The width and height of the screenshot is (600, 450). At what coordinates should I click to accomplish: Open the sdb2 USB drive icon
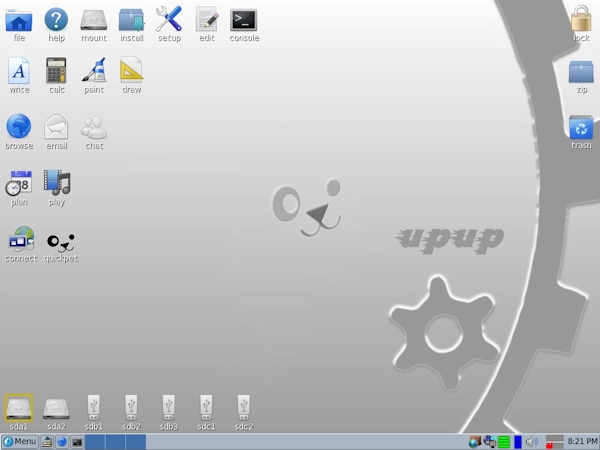131,408
